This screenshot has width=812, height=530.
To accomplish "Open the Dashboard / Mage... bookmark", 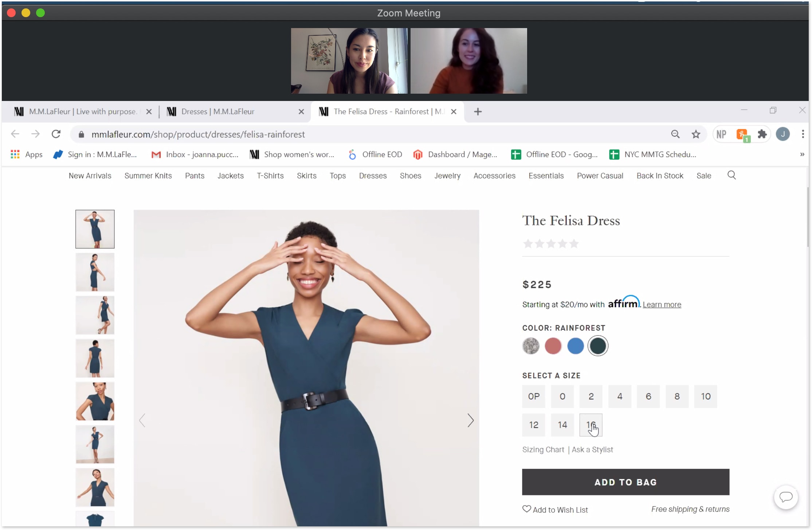I will pyautogui.click(x=455, y=155).
